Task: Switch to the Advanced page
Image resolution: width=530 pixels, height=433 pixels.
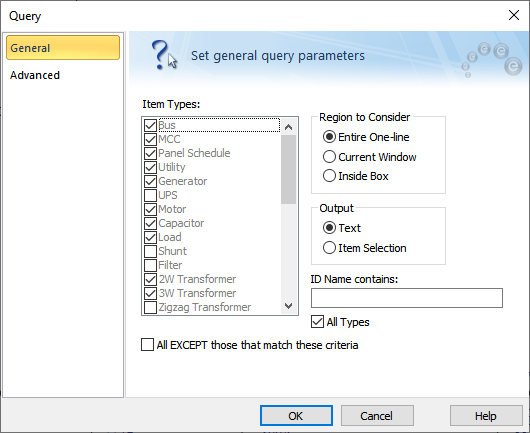Action: coord(35,75)
